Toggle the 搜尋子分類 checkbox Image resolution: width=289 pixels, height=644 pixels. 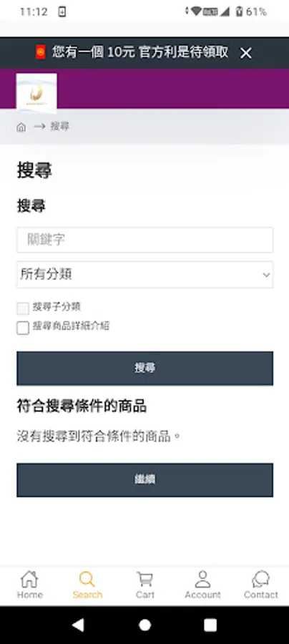coord(23,308)
